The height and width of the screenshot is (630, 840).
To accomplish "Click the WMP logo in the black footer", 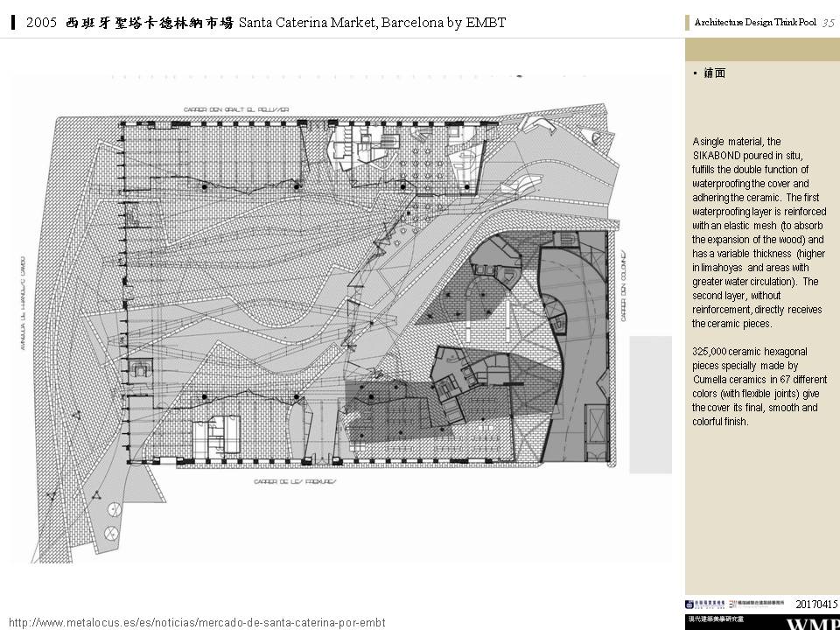I will click(813, 624).
